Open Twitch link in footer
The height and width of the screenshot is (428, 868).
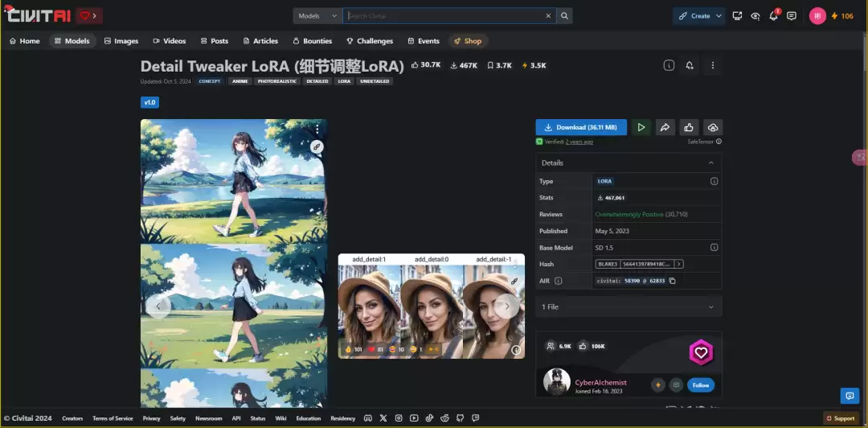(x=475, y=418)
